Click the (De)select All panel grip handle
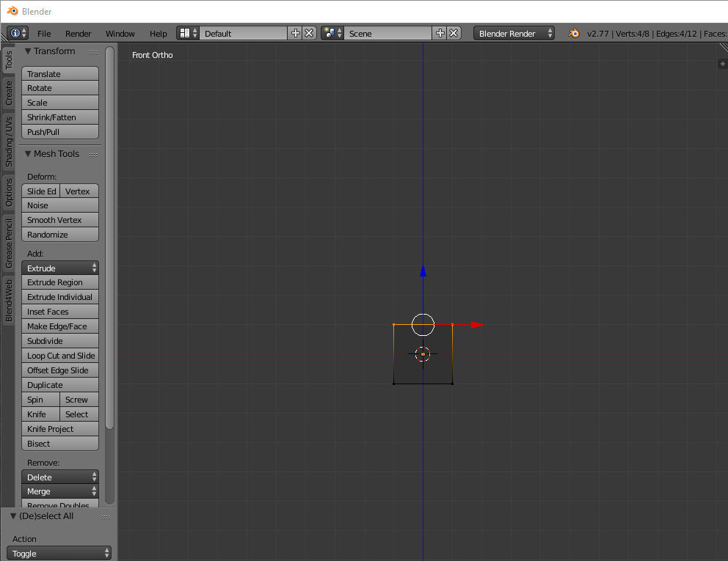This screenshot has width=728, height=561. coord(106,517)
